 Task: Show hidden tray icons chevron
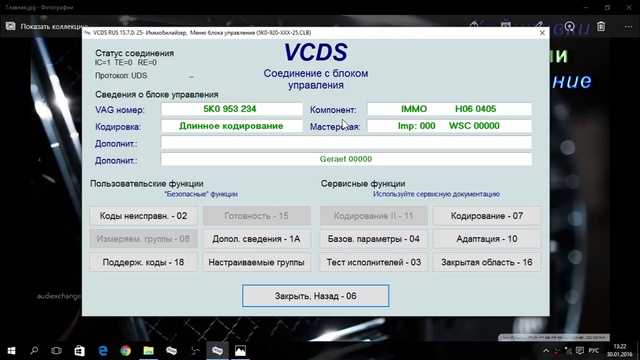pyautogui.click(x=546, y=351)
